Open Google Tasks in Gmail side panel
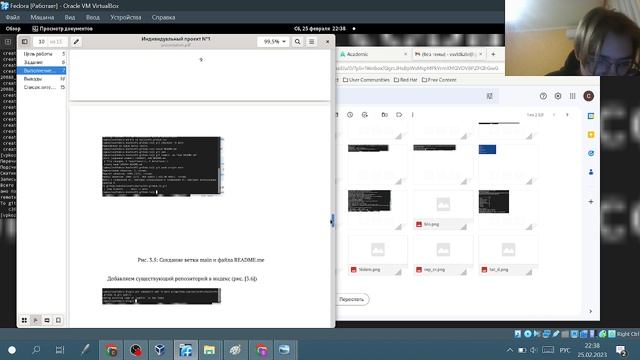640x360 pixels. click(x=591, y=153)
